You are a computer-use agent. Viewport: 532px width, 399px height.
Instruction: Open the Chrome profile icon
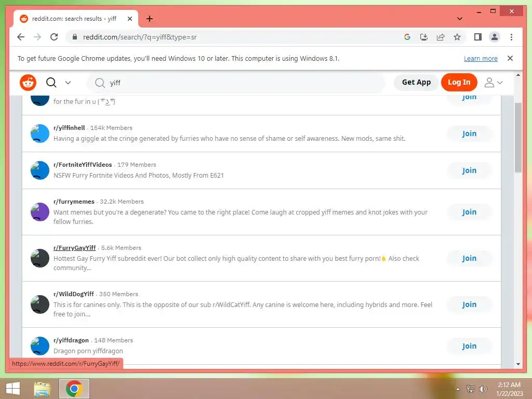495,37
